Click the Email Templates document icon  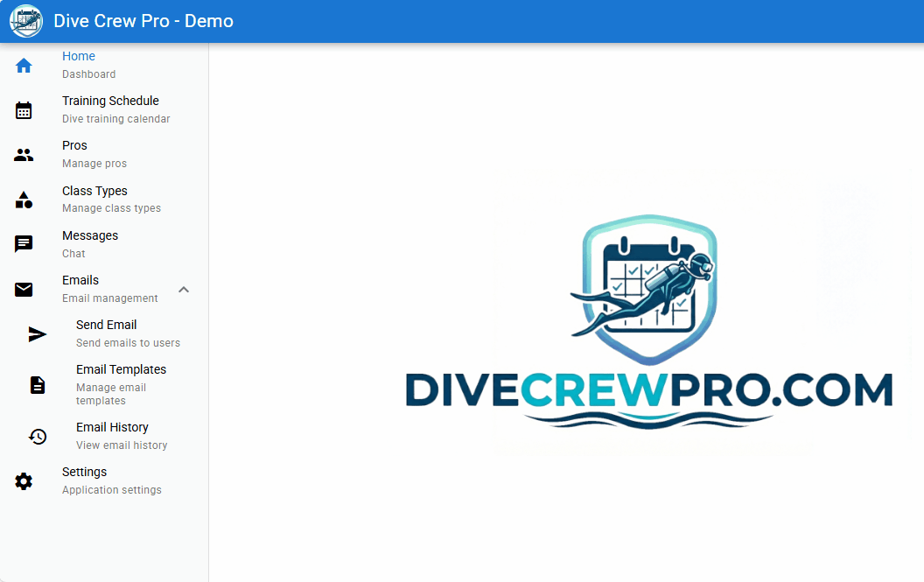click(x=37, y=385)
